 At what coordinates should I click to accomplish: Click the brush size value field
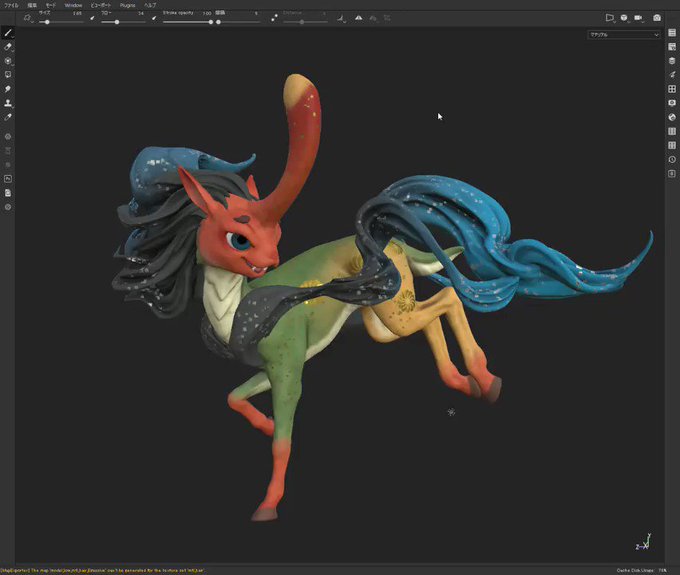(x=77, y=13)
